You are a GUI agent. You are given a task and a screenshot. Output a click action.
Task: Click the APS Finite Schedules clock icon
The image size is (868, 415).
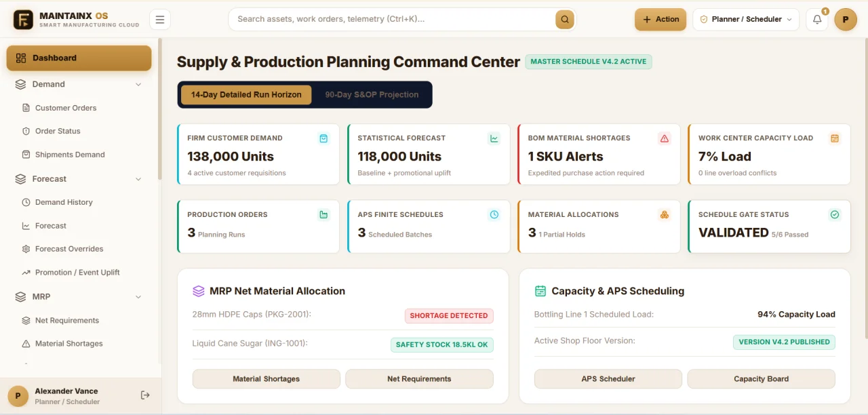pyautogui.click(x=494, y=215)
